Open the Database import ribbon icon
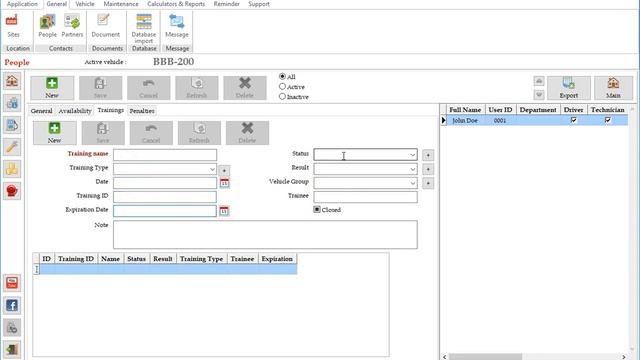The width and height of the screenshot is (640, 360). (144, 29)
